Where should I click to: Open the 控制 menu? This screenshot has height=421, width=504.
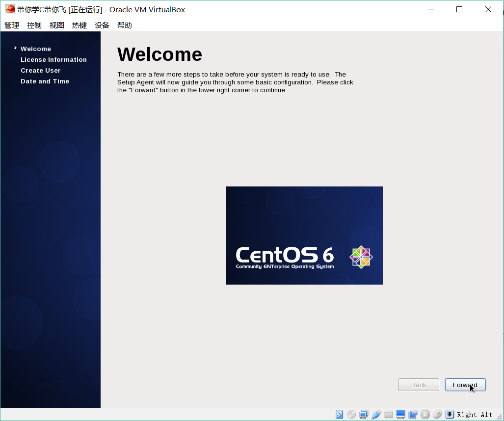[x=34, y=26]
